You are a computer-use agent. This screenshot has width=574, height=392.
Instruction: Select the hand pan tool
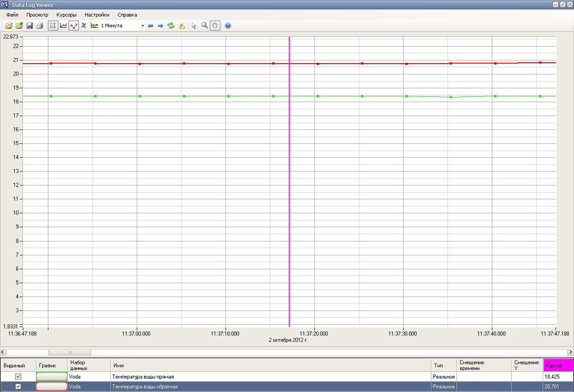tap(215, 26)
